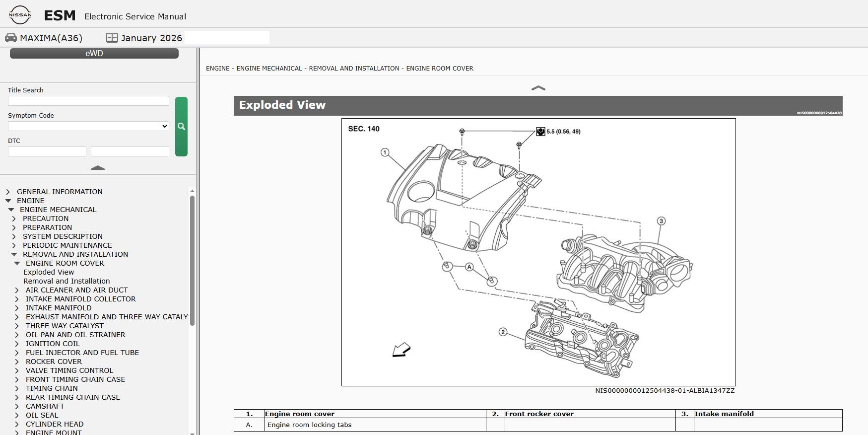This screenshot has width=868, height=435.
Task: Select OIL PAN AND OIL STRAINER item
Action: [x=75, y=335]
